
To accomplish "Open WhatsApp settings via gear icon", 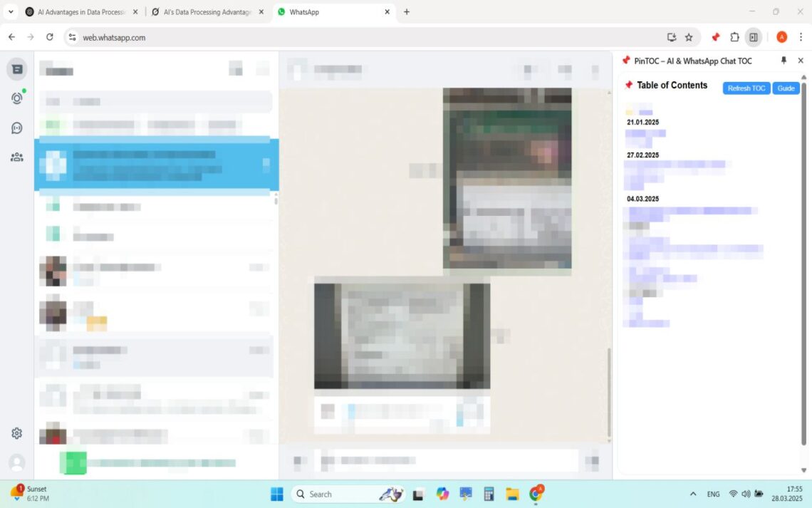I will [x=16, y=432].
